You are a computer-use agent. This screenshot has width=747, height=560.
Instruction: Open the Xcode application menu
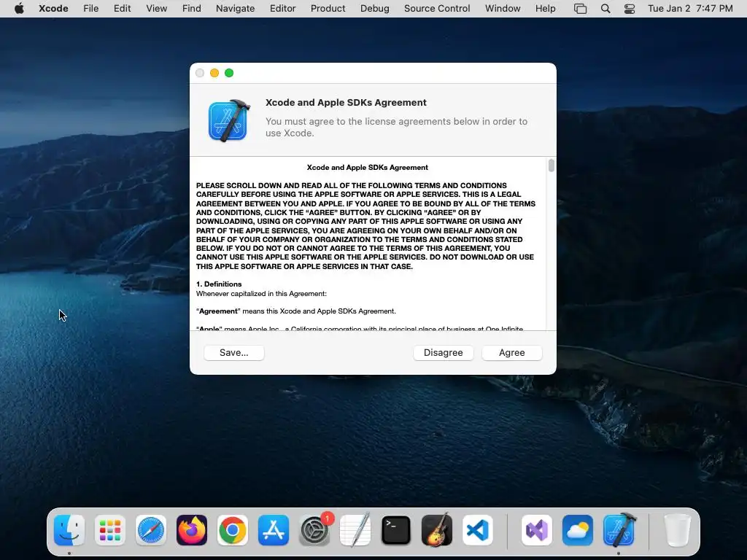pyautogui.click(x=53, y=9)
